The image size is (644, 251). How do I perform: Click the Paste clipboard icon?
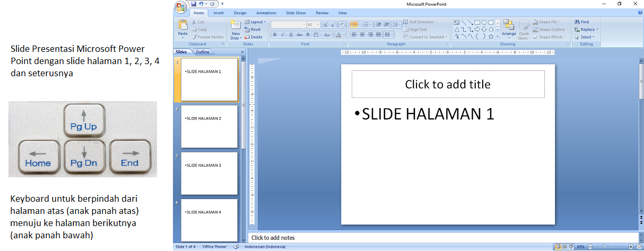[182, 25]
